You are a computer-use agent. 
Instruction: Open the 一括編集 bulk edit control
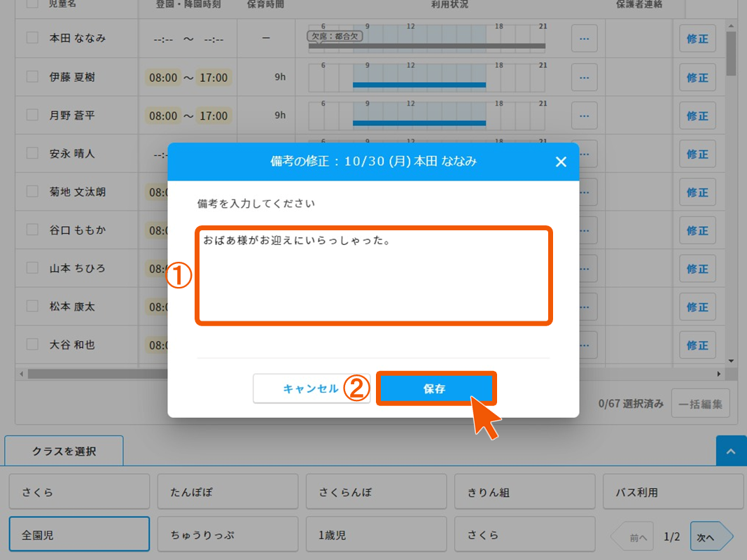[700, 402]
